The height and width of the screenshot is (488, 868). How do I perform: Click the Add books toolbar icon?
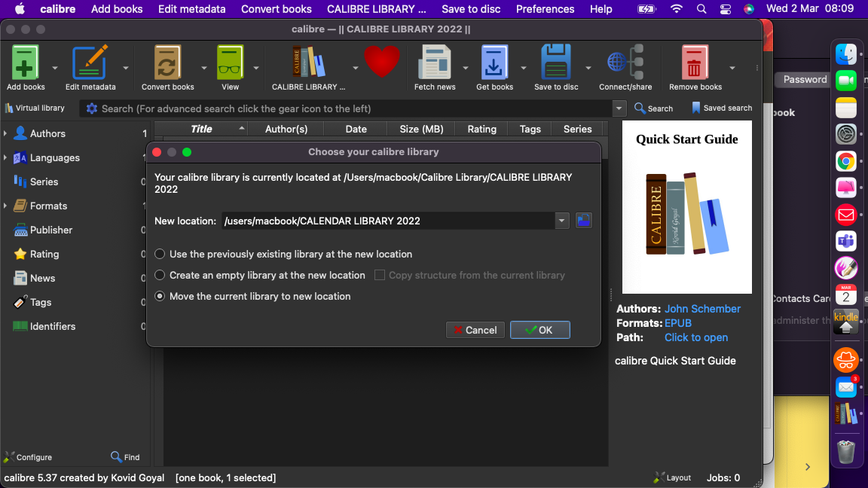click(26, 63)
